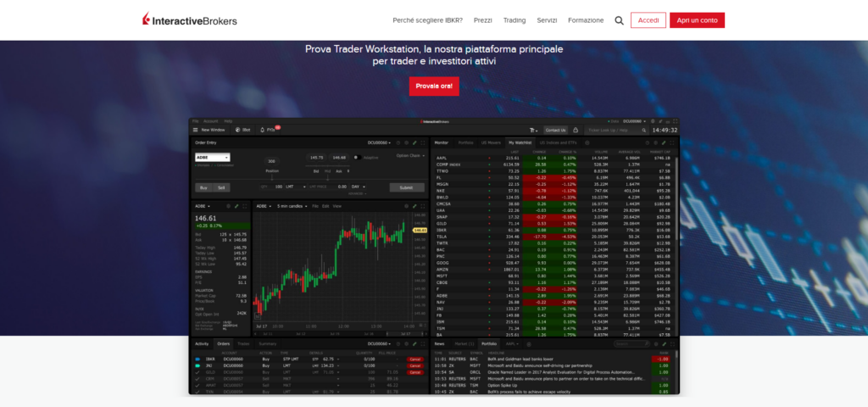Image resolution: width=868 pixels, height=407 pixels.
Task: Select the TSLA row in My Watchlist
Action: point(554,237)
